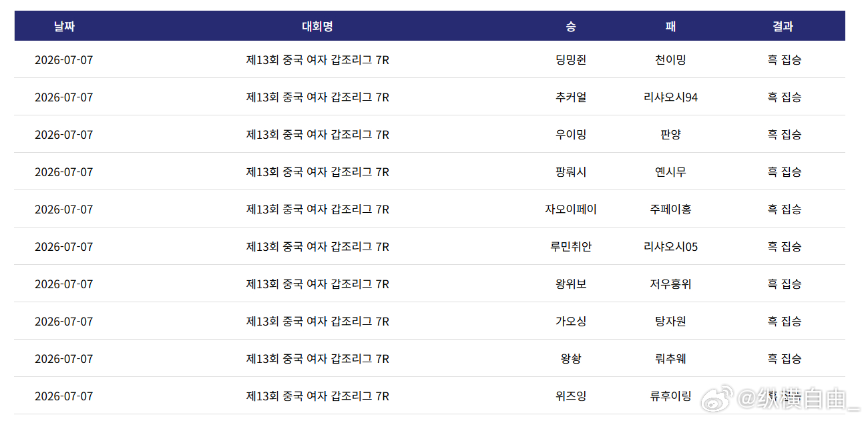Click player name 추커얼
The height and width of the screenshot is (421, 868).
(x=571, y=97)
